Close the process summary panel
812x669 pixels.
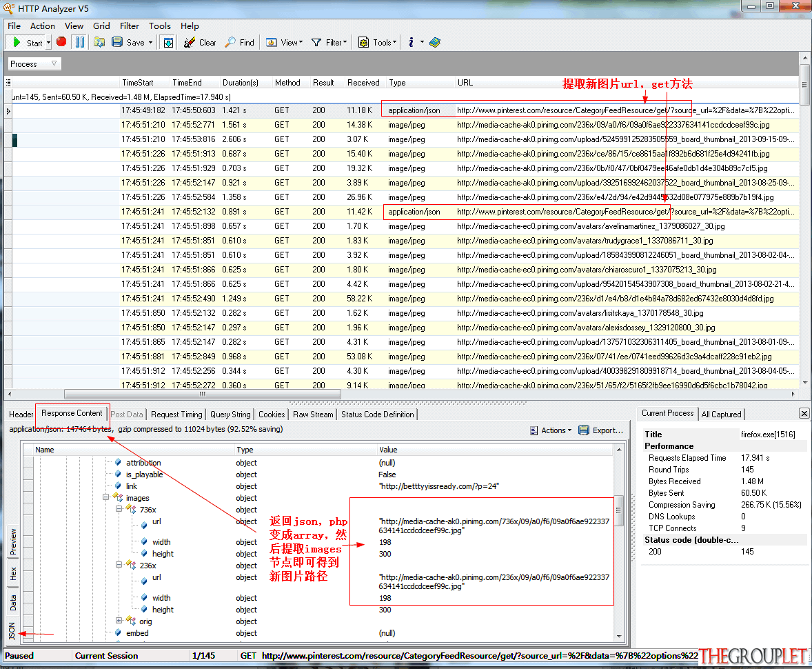804,413
